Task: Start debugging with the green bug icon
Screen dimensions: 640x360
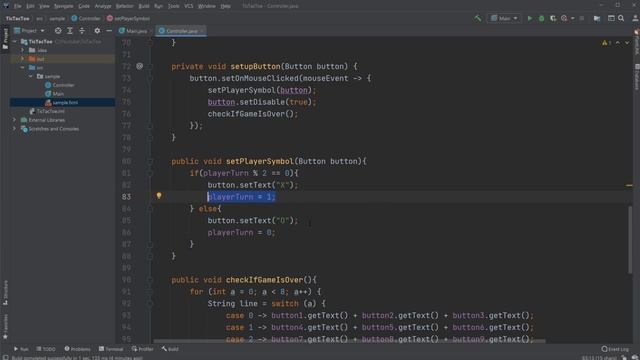Action: click(541, 18)
